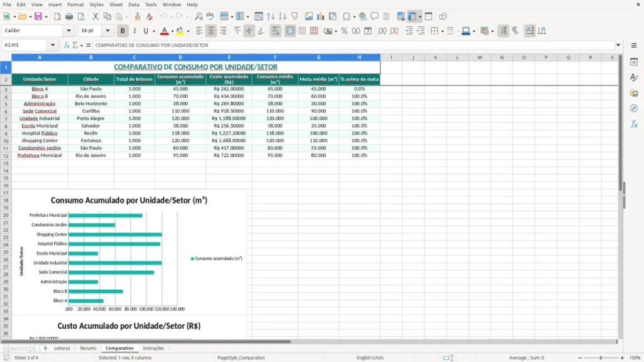Expand the Name Box dropdown

click(53, 45)
